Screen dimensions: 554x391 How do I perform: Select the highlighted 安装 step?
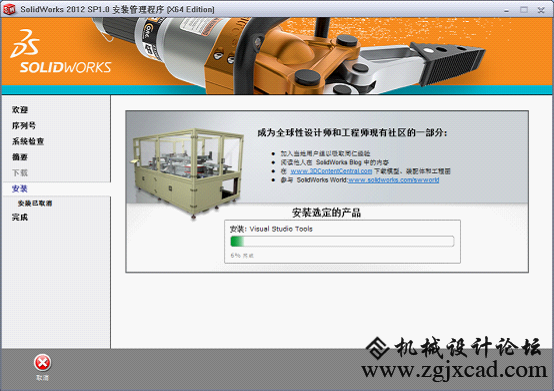[20, 189]
